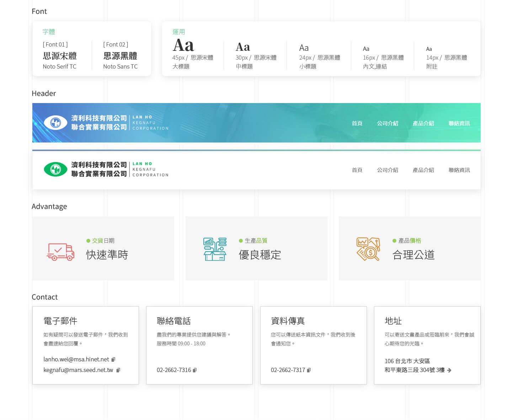Click the address link 和平東路三段 304號 3樓

pyautogui.click(x=415, y=370)
